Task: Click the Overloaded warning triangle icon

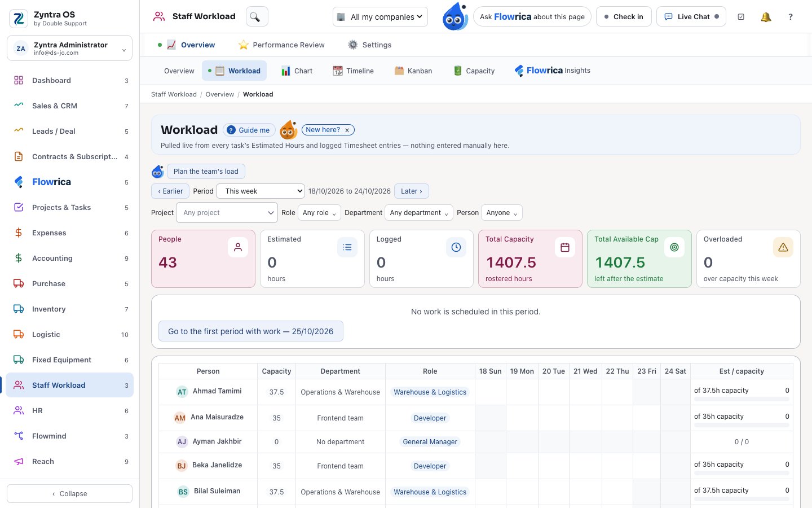Action: (x=783, y=247)
